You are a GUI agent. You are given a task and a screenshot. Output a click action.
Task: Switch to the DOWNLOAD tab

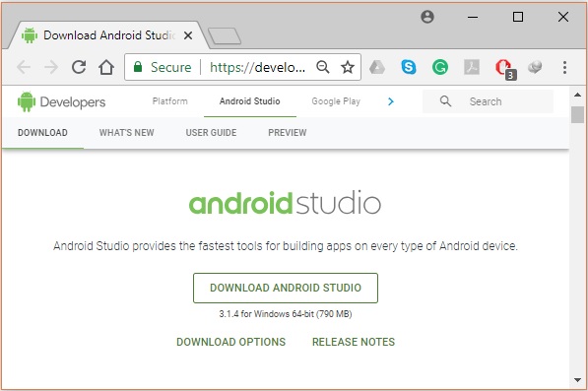click(42, 133)
